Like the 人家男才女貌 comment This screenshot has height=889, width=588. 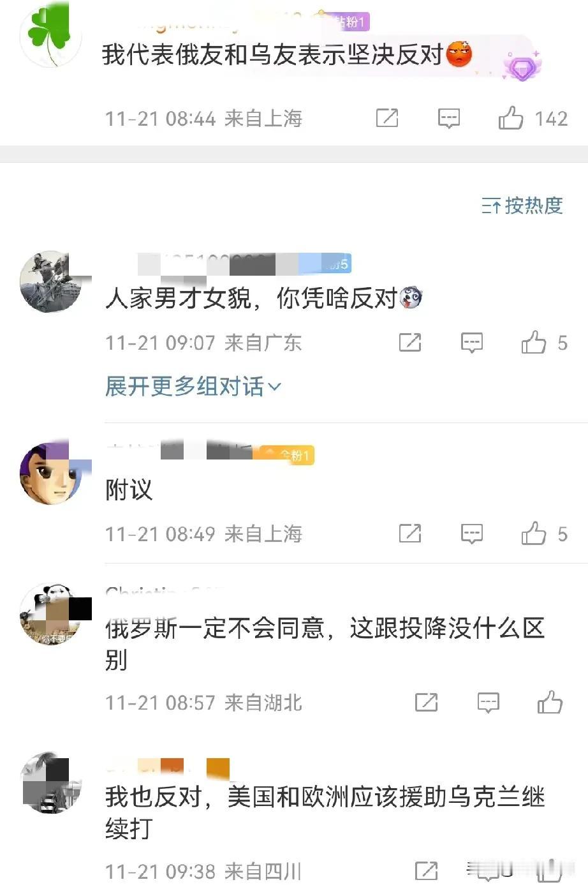534,343
